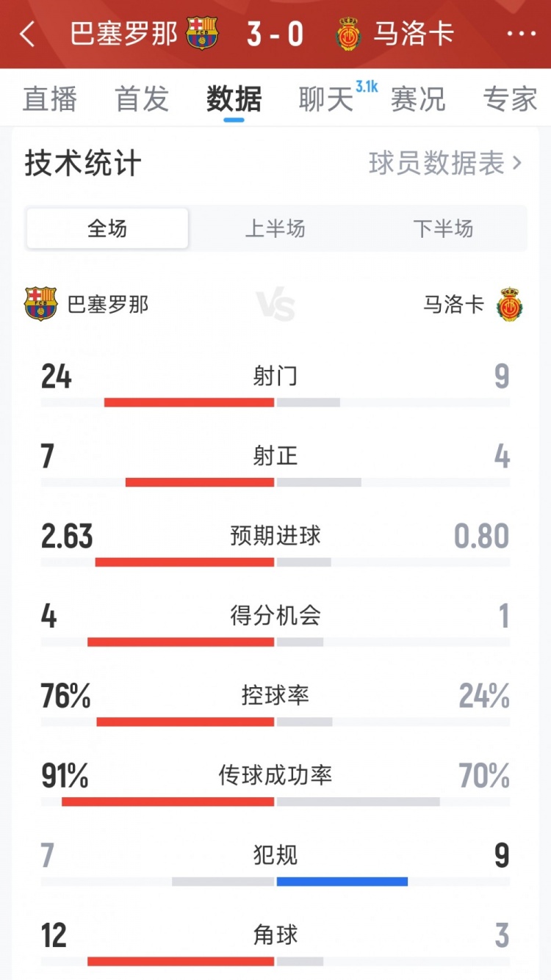Open the 赛况 match events tab

418,99
